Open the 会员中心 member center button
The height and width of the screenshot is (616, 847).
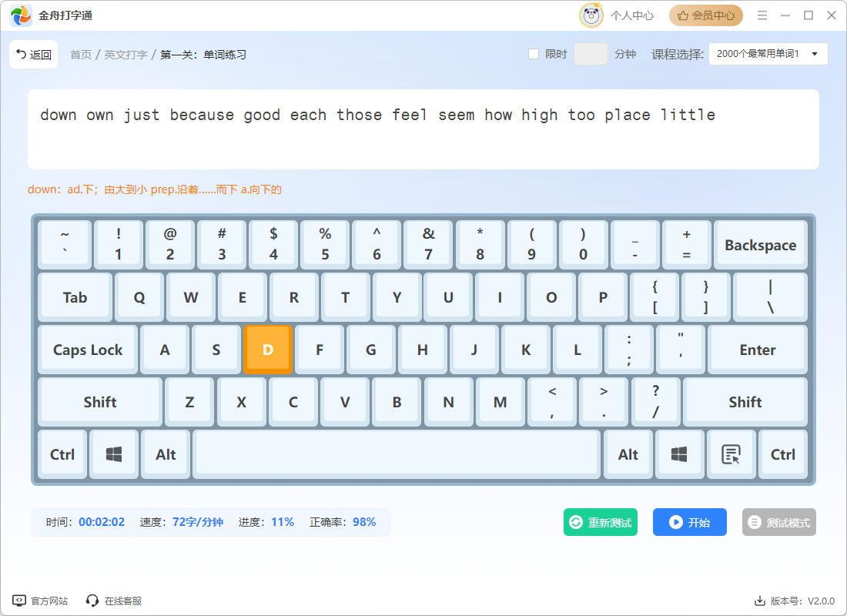click(706, 15)
